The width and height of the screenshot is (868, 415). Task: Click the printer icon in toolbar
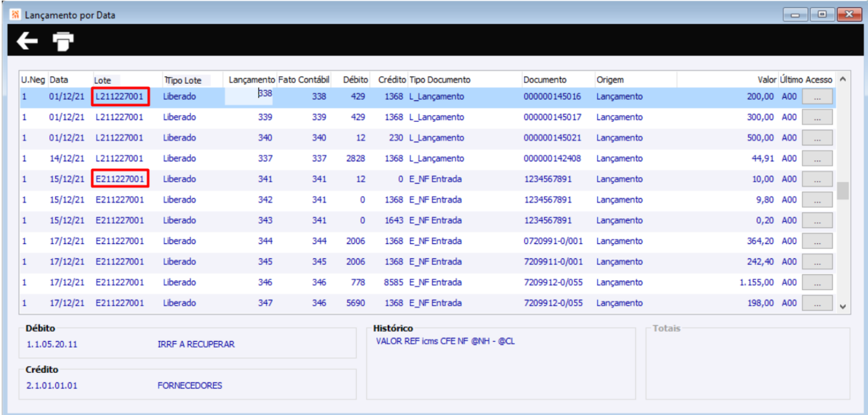[x=63, y=40]
